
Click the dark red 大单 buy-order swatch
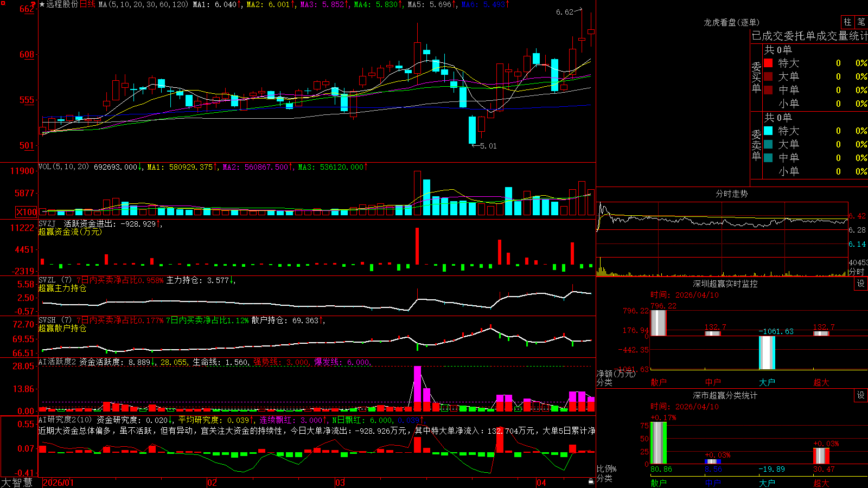pos(768,76)
